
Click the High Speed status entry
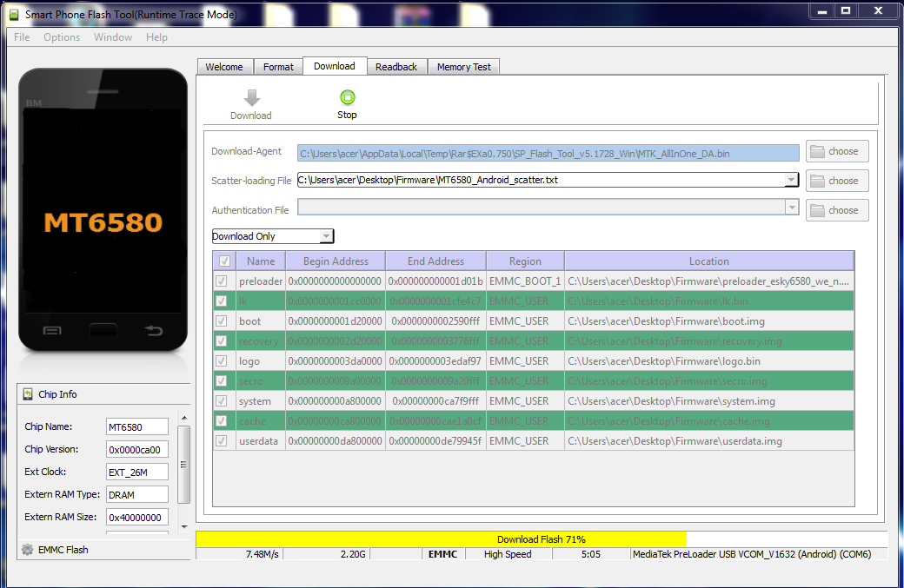click(x=508, y=554)
